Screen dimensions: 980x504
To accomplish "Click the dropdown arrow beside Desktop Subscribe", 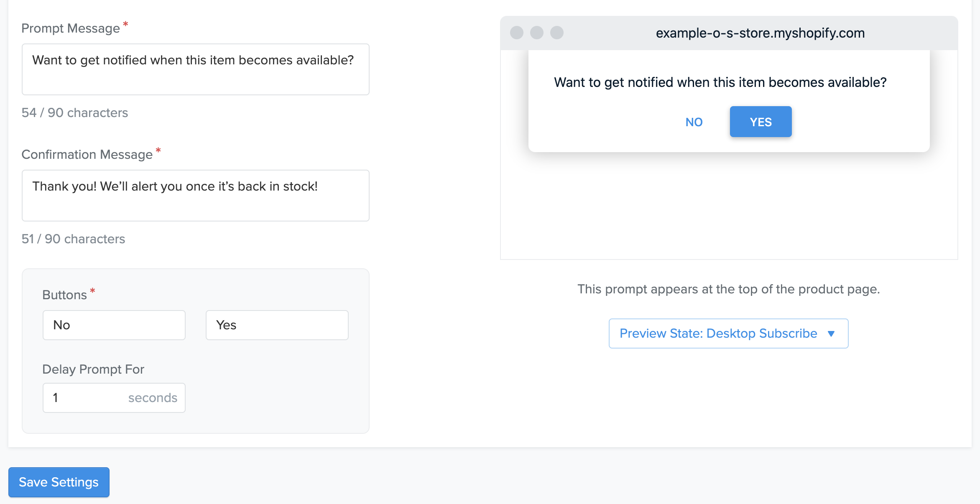I will (x=831, y=333).
